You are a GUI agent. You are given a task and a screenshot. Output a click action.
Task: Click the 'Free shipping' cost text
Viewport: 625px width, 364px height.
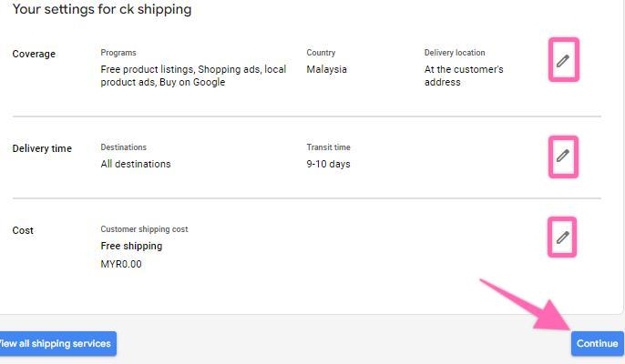[131, 246]
